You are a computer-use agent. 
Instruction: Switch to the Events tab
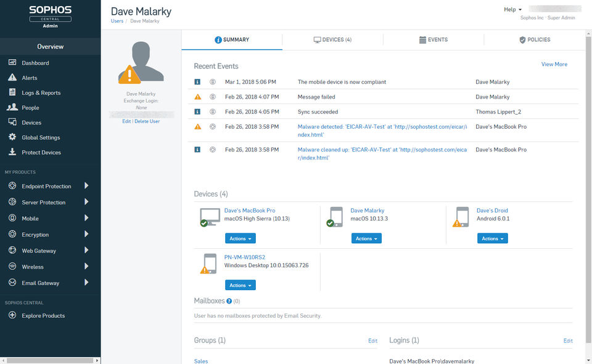[x=434, y=39]
